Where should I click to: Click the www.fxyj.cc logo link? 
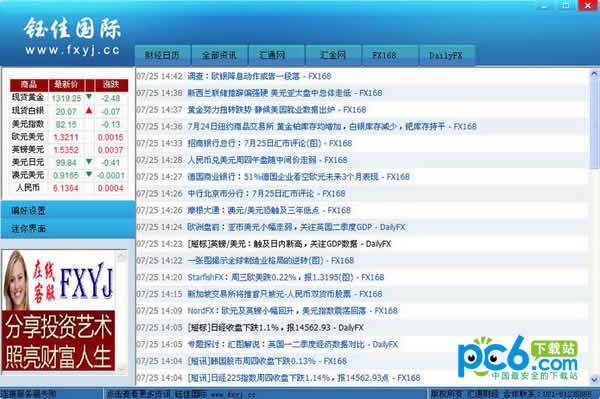[72, 50]
